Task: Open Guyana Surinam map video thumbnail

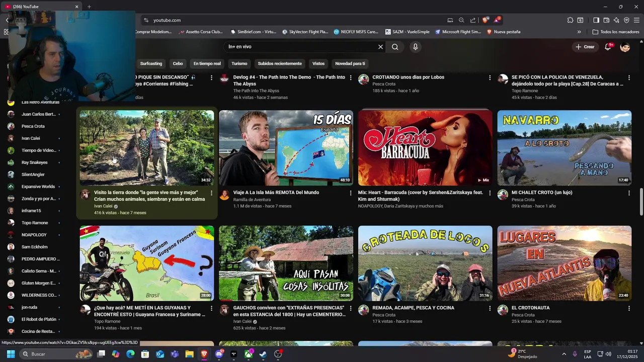Action: click(146, 263)
